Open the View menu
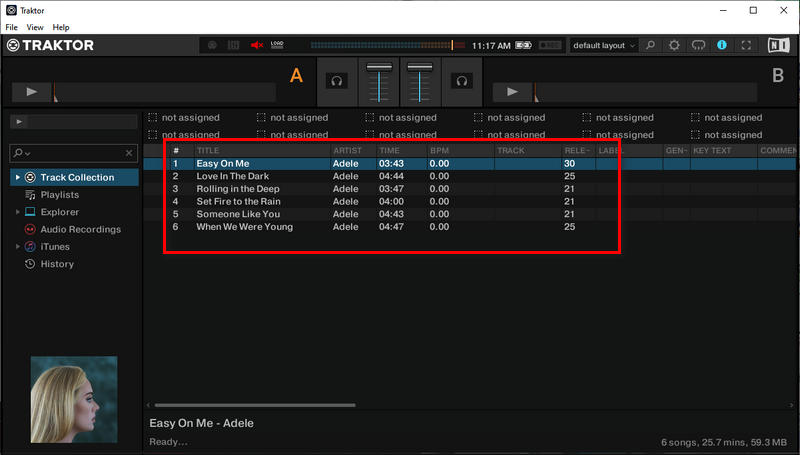The height and width of the screenshot is (455, 800). [35, 28]
